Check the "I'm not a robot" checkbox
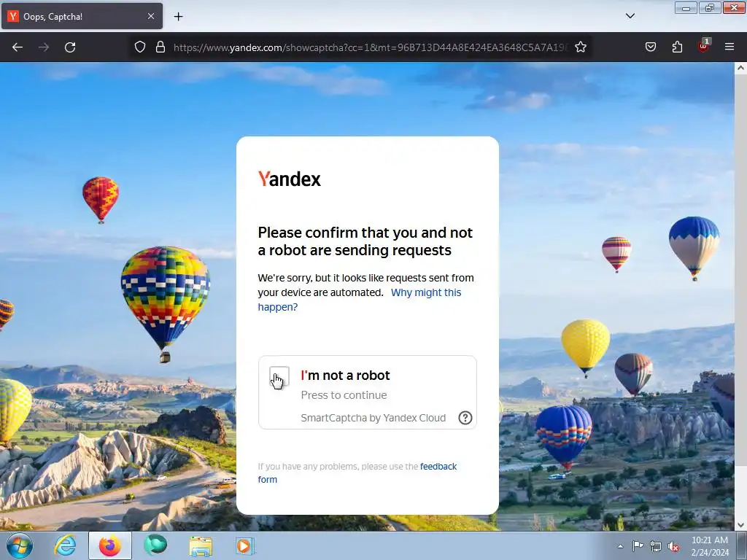This screenshot has height=560, width=747. 279,376
